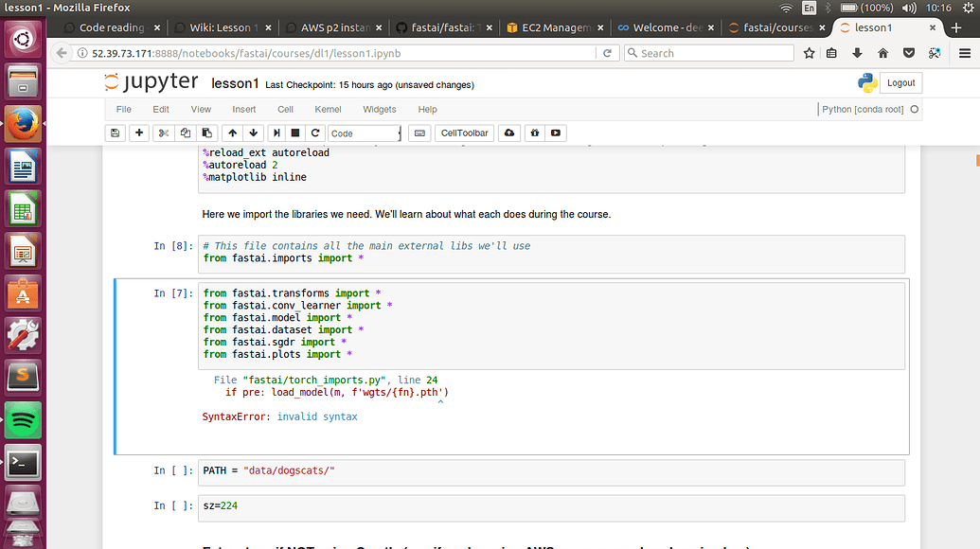The height and width of the screenshot is (549, 980).
Task: Restart the kernel with the refresh icon
Action: pyautogui.click(x=315, y=133)
